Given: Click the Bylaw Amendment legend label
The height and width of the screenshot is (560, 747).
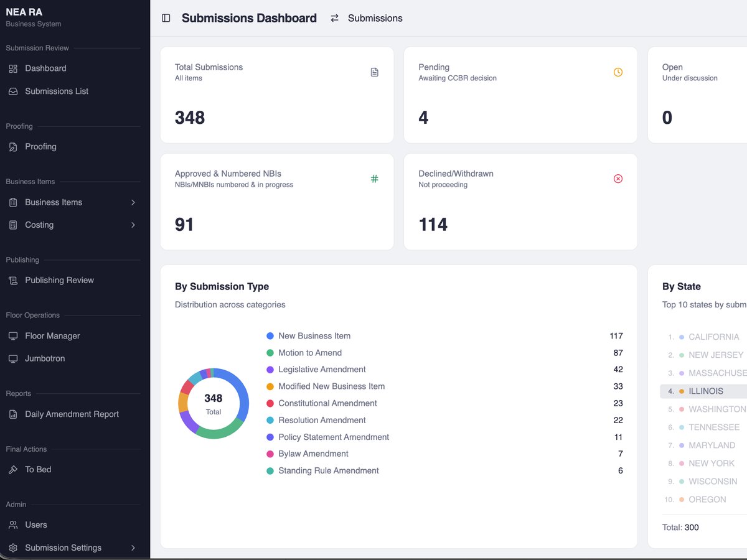Looking at the screenshot, I should click(x=313, y=454).
